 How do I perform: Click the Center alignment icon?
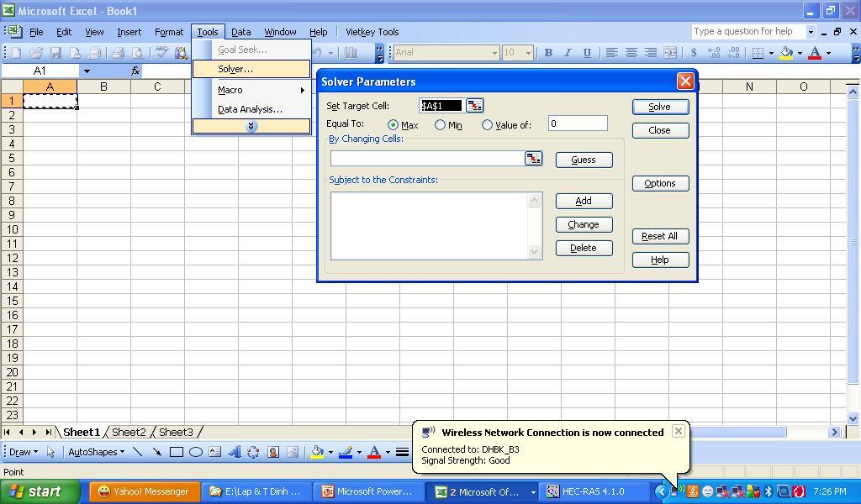coord(631,53)
